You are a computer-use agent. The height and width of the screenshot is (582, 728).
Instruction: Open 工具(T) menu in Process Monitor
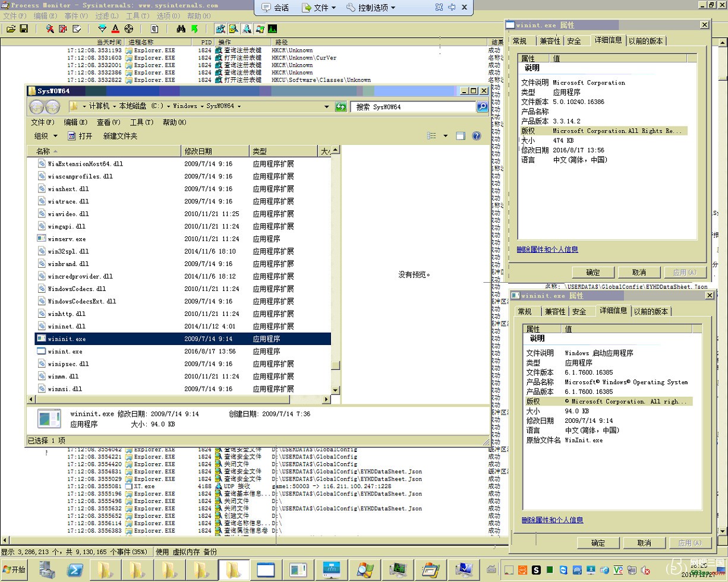click(138, 16)
